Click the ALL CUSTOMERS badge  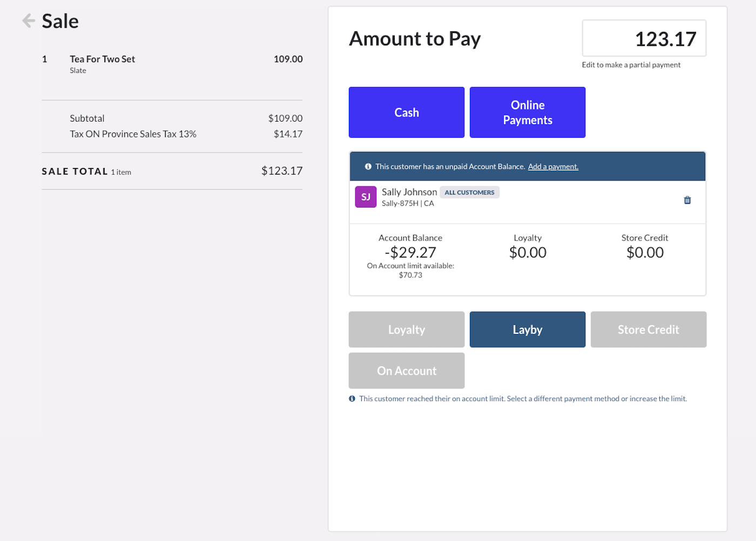tap(469, 192)
